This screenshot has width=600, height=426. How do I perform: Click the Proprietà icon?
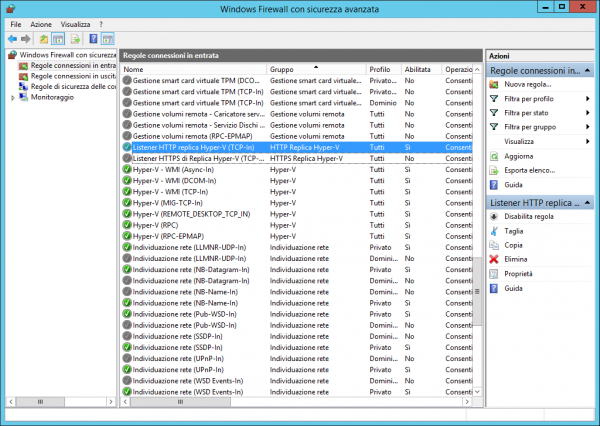pyautogui.click(x=494, y=274)
